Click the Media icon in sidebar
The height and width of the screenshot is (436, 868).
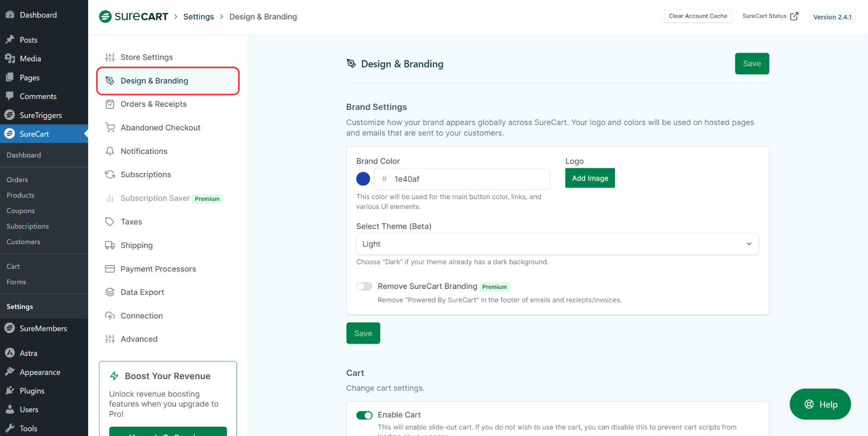coord(10,58)
